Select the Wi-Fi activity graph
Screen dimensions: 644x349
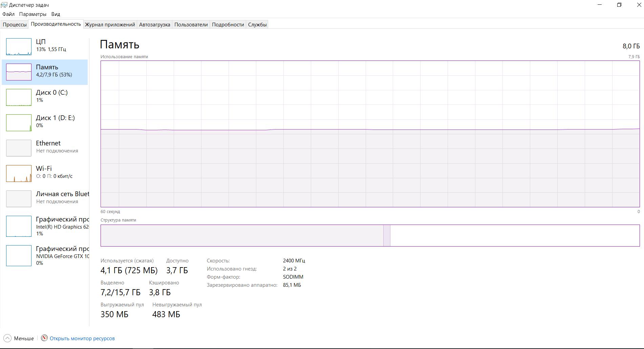click(19, 173)
